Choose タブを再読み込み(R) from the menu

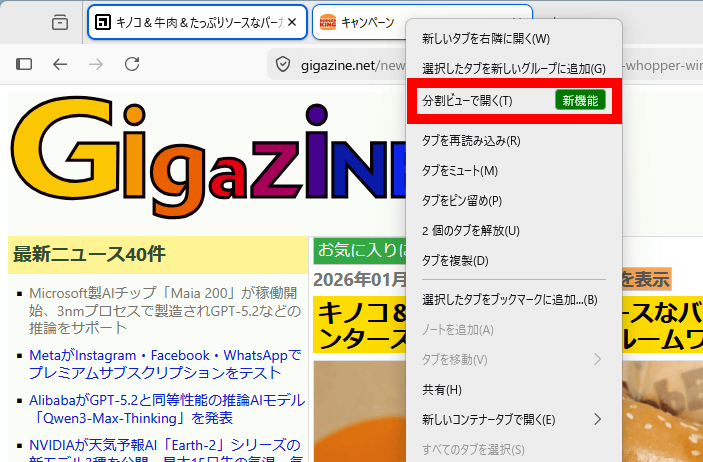pos(471,141)
